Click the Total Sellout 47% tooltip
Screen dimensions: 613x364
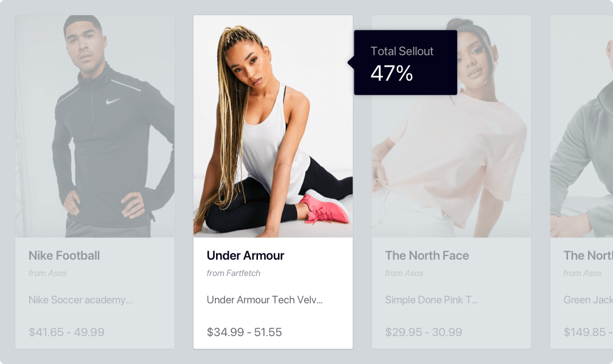pyautogui.click(x=405, y=62)
